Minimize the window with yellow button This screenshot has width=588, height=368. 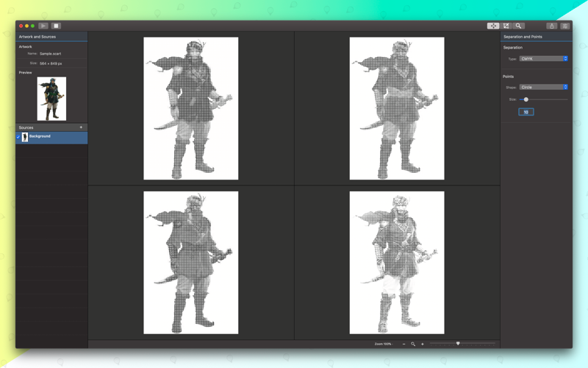(x=26, y=26)
